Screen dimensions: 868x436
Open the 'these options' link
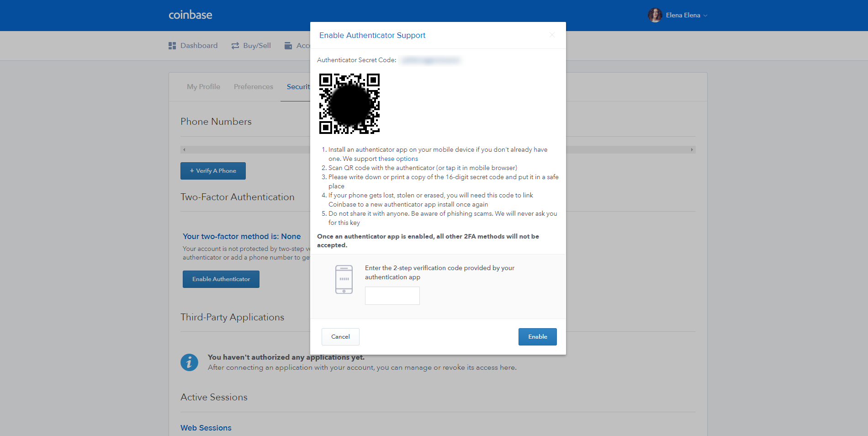point(398,159)
